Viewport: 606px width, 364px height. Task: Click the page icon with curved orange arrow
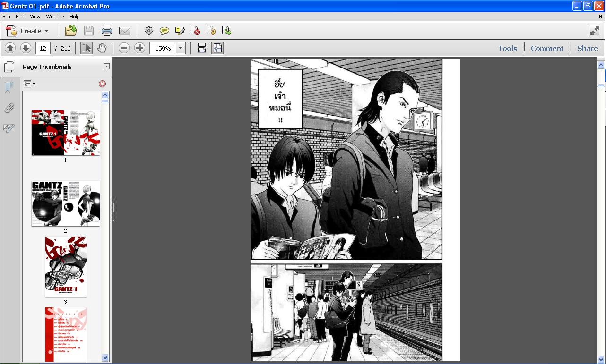211,31
